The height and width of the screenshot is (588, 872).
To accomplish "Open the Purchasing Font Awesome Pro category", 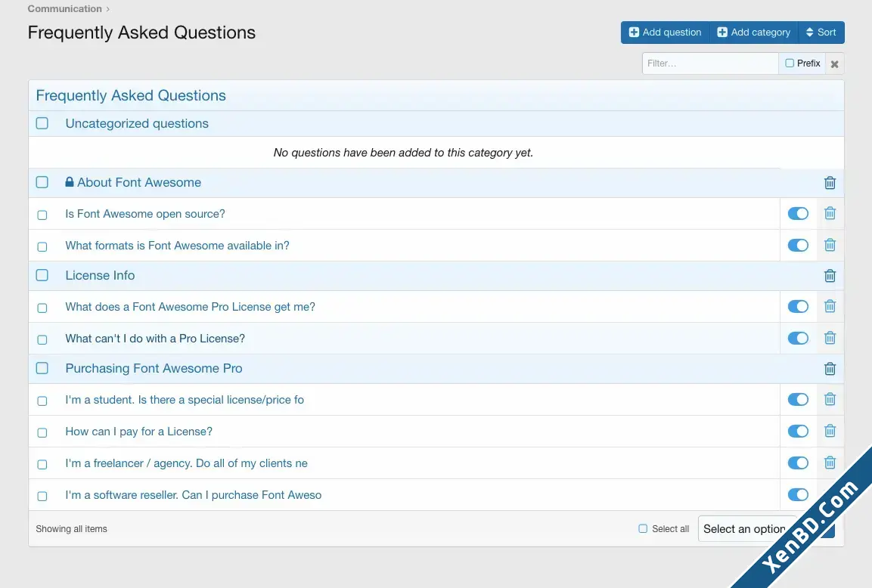I will click(x=154, y=368).
